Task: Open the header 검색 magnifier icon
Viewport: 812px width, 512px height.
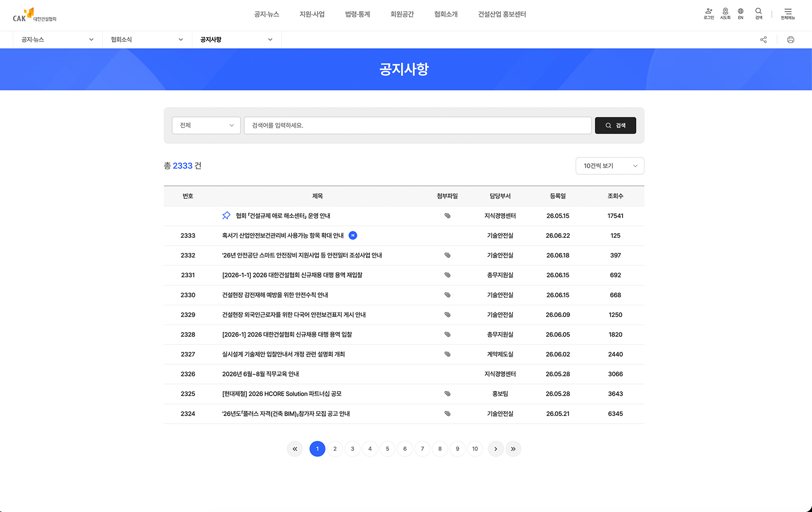Action: 758,14
